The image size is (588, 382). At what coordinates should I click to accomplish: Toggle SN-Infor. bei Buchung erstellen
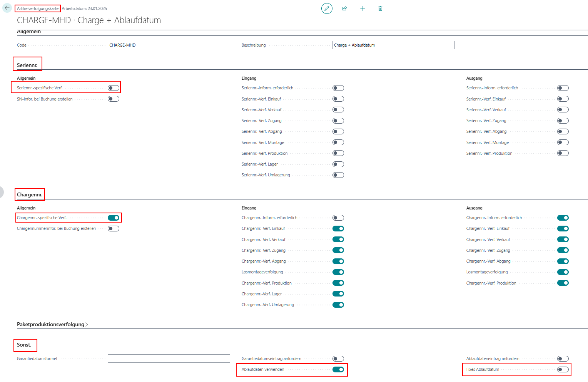coord(114,99)
